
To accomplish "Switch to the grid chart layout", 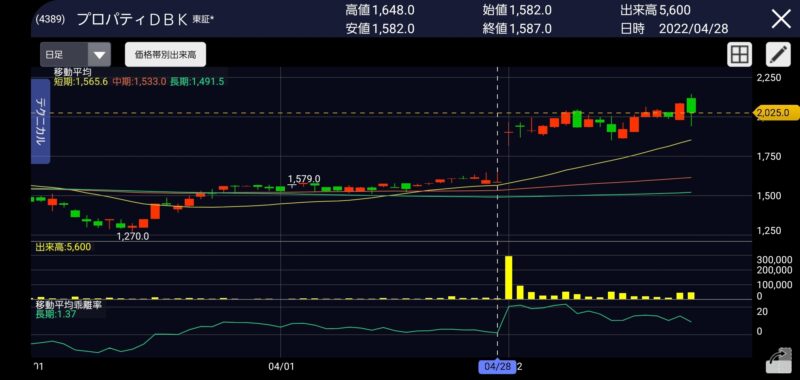I will 739,55.
